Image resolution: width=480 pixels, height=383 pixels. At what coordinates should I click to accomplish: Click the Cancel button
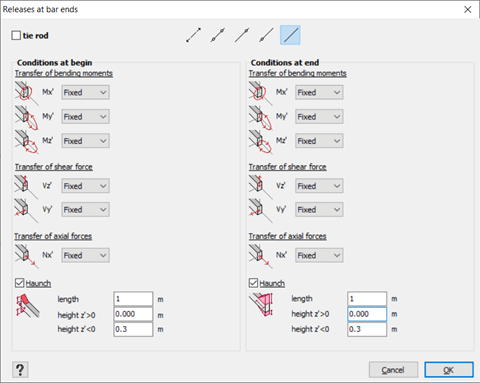click(x=393, y=370)
